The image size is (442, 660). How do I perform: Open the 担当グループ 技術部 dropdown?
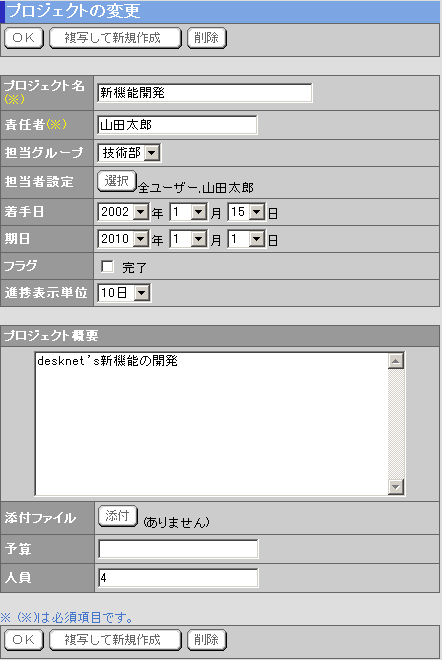pyautogui.click(x=129, y=153)
